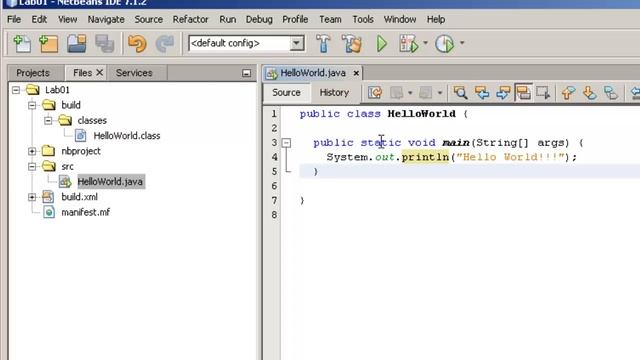Open the Edit menu
Screen dimensions: 640x360
[39, 19]
